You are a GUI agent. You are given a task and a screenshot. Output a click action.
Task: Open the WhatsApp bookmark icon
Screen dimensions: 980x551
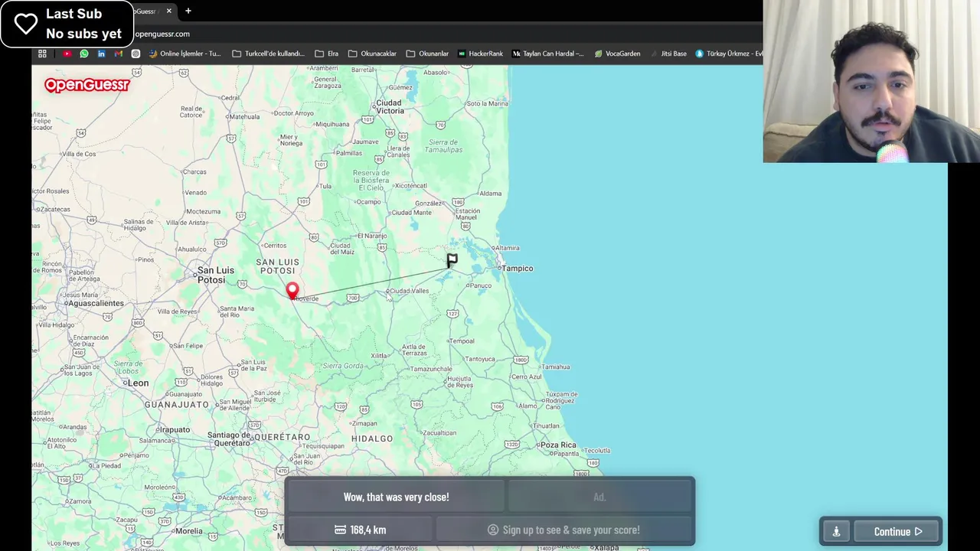pyautogui.click(x=84, y=54)
